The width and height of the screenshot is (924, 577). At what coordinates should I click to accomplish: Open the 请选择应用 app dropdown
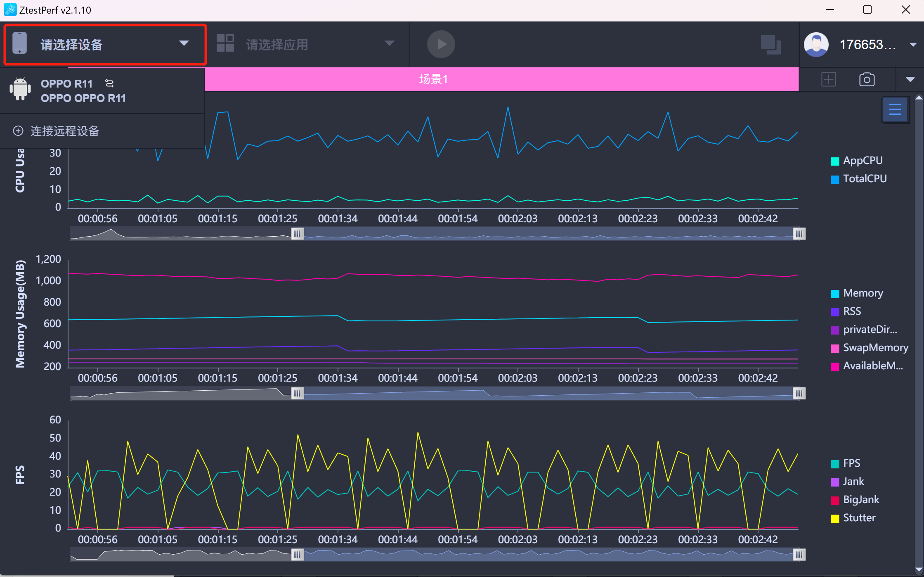coord(306,44)
